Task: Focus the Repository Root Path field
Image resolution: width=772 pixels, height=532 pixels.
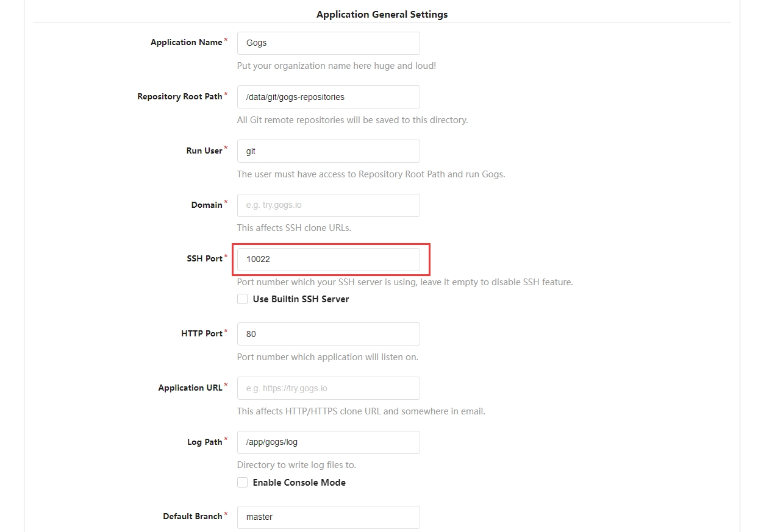Action: 328,97
